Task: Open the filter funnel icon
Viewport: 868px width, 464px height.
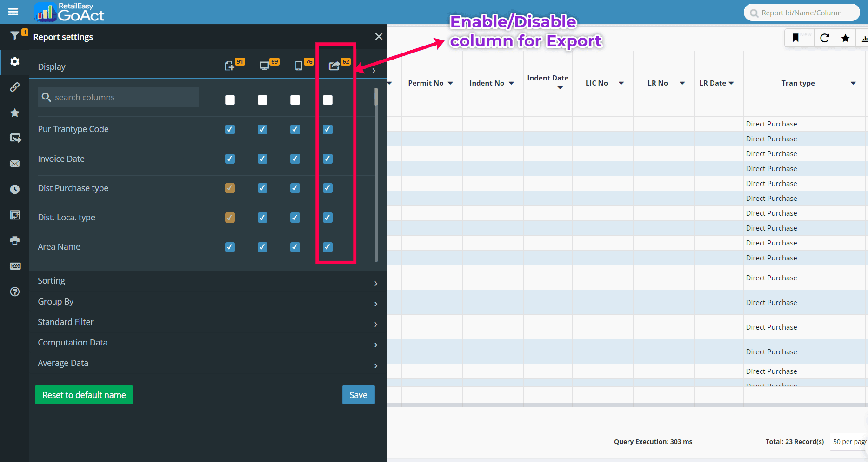Action: (14, 35)
